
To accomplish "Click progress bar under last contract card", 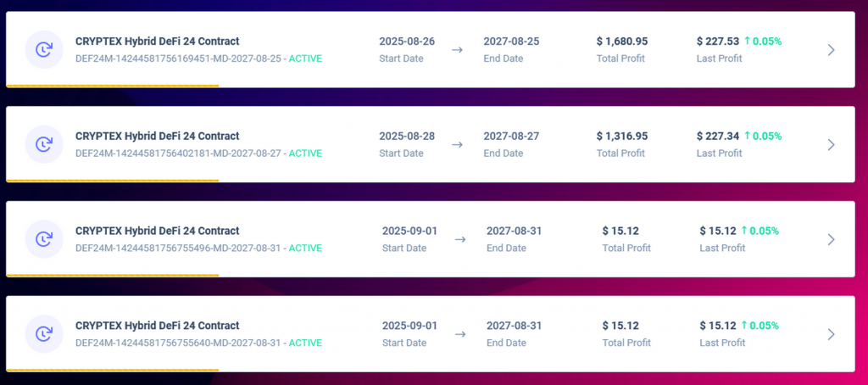I will pos(113,371).
